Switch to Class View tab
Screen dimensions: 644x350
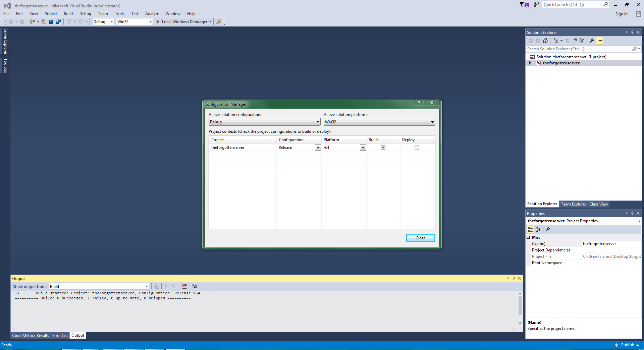tap(598, 204)
